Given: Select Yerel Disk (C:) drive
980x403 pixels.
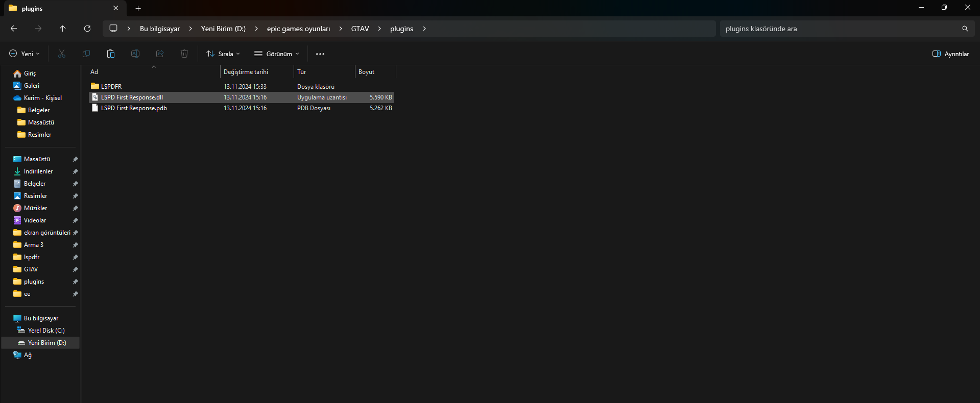Looking at the screenshot, I should click(41, 331).
